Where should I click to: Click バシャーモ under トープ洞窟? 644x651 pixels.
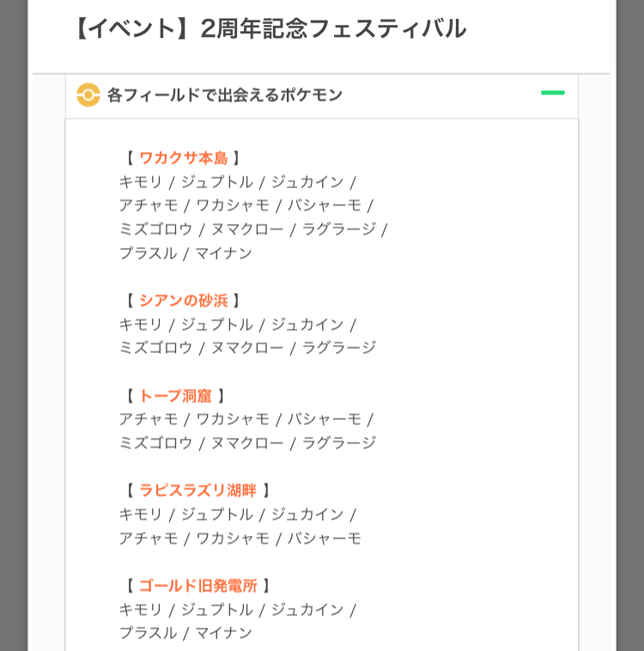click(325, 419)
